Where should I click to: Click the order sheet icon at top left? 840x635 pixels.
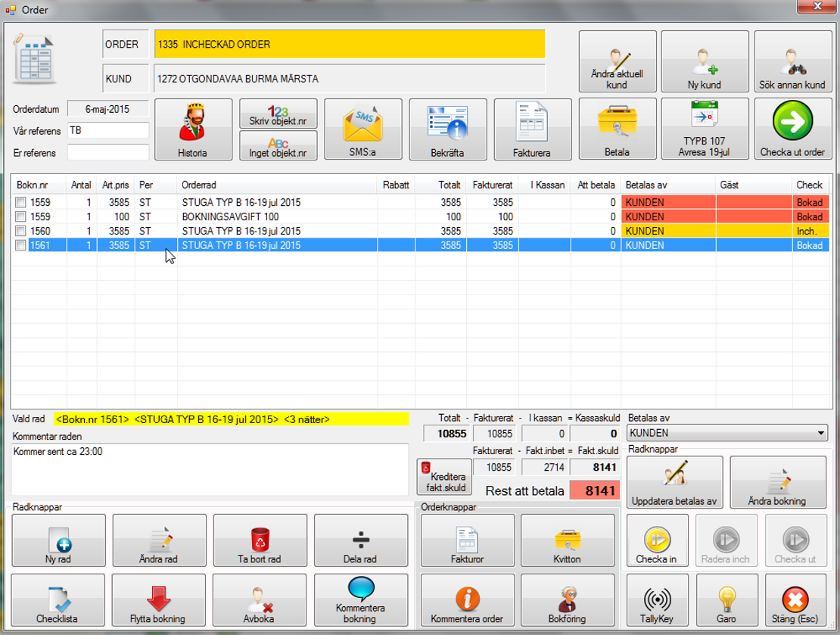[35, 60]
